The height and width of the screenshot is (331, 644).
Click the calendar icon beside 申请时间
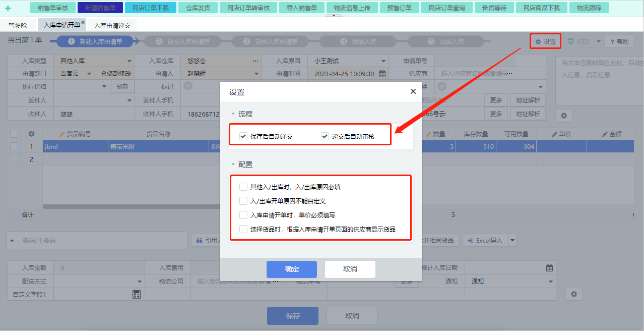(382, 74)
